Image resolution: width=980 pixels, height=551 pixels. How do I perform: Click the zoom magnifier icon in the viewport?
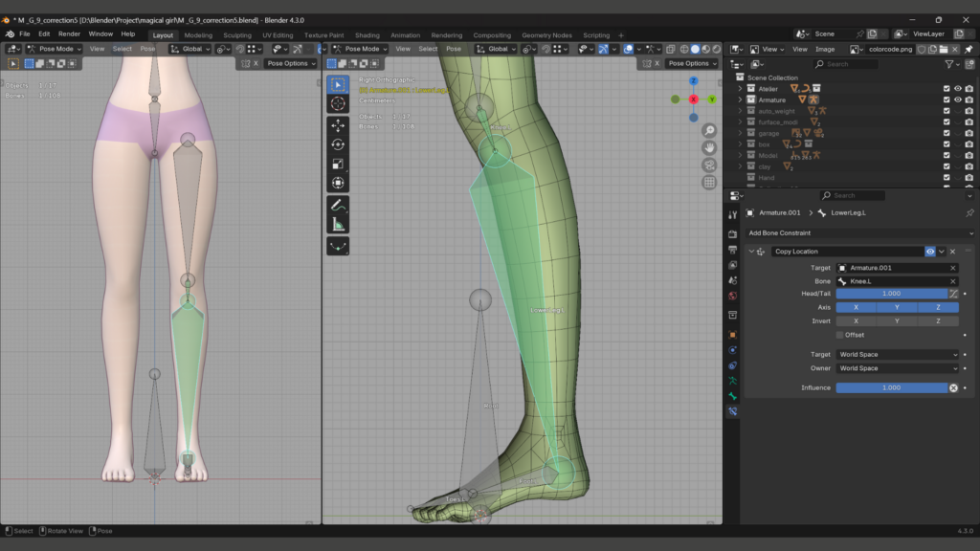(x=709, y=130)
